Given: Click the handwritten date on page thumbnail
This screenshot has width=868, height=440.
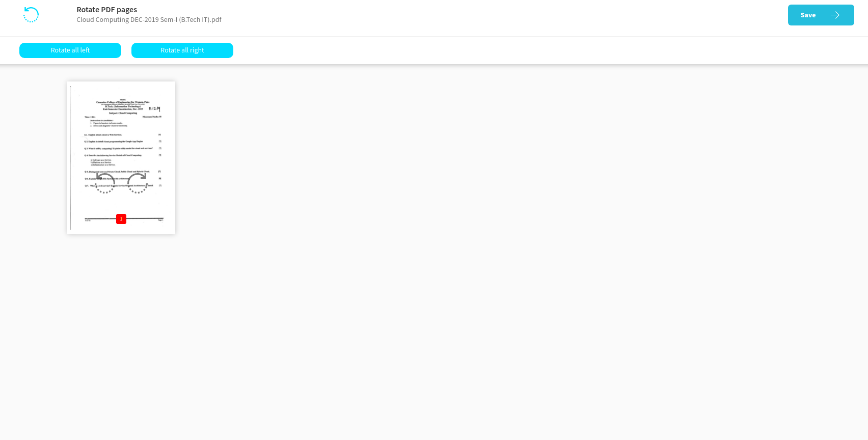Looking at the screenshot, I should click(x=154, y=108).
